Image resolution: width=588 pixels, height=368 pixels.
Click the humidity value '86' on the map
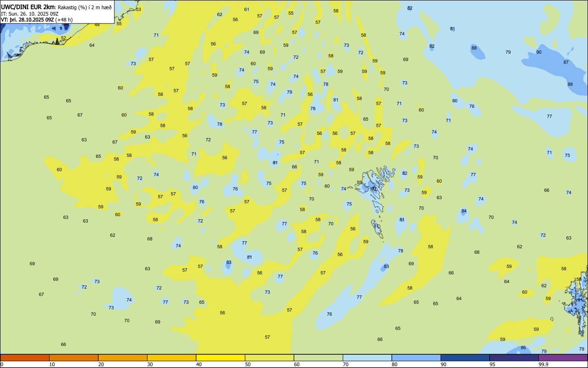click(523, 348)
